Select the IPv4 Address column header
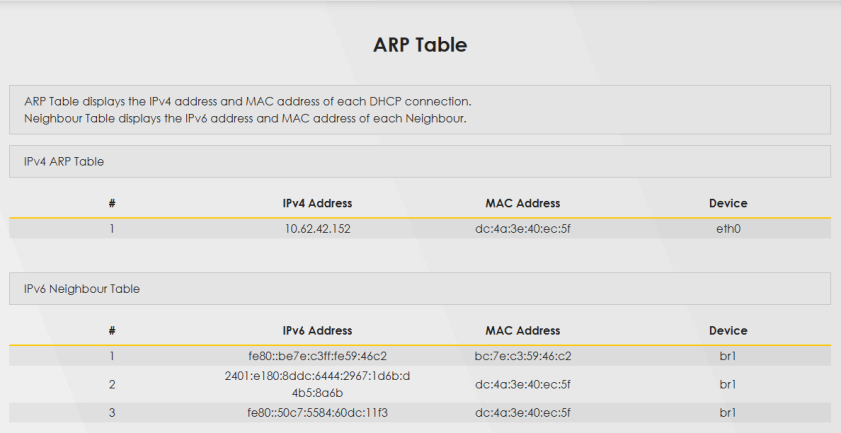This screenshot has width=841, height=433. [x=317, y=203]
